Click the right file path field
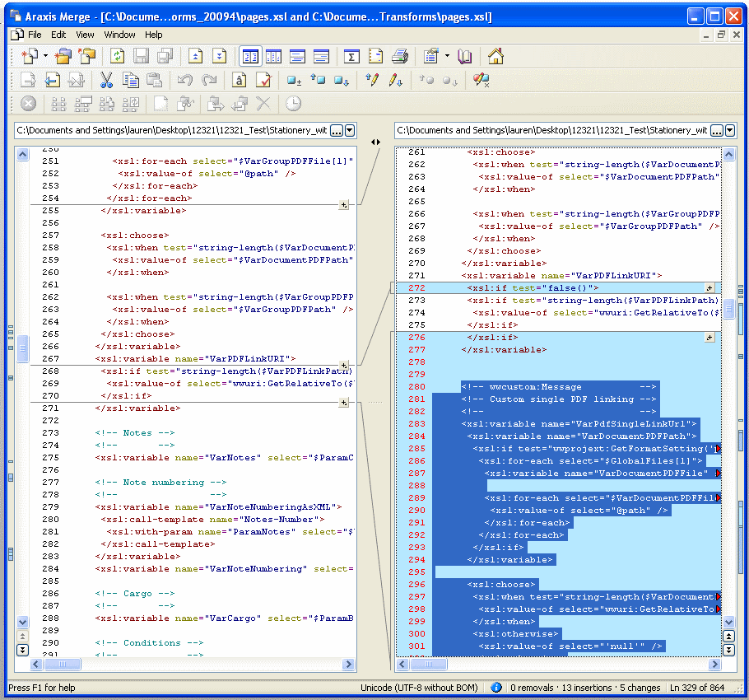 (550, 130)
